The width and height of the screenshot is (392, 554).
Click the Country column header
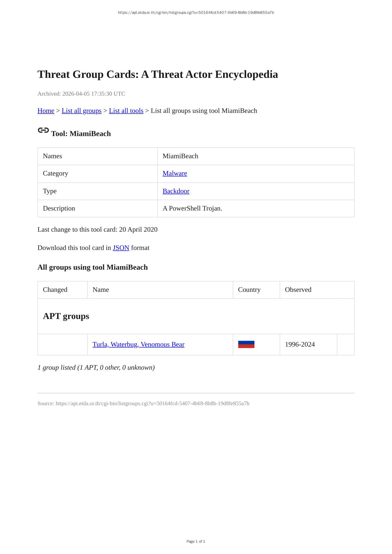[x=249, y=290]
